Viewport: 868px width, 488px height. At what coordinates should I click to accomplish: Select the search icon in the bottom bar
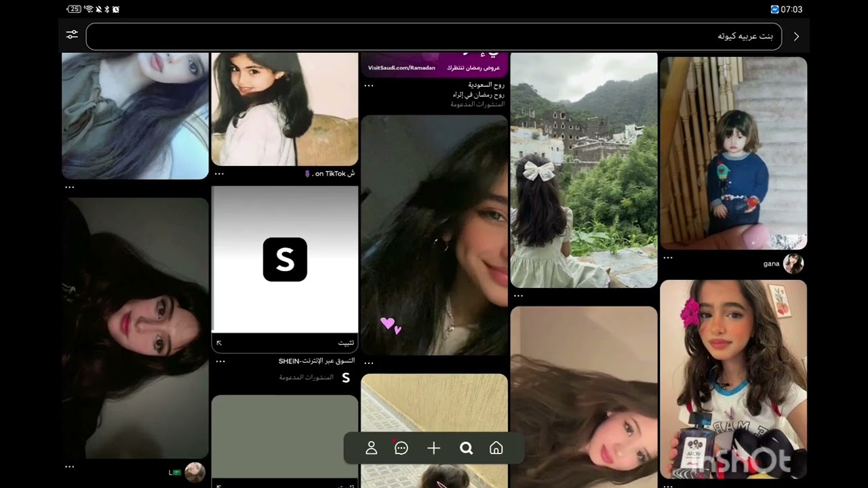(466, 448)
